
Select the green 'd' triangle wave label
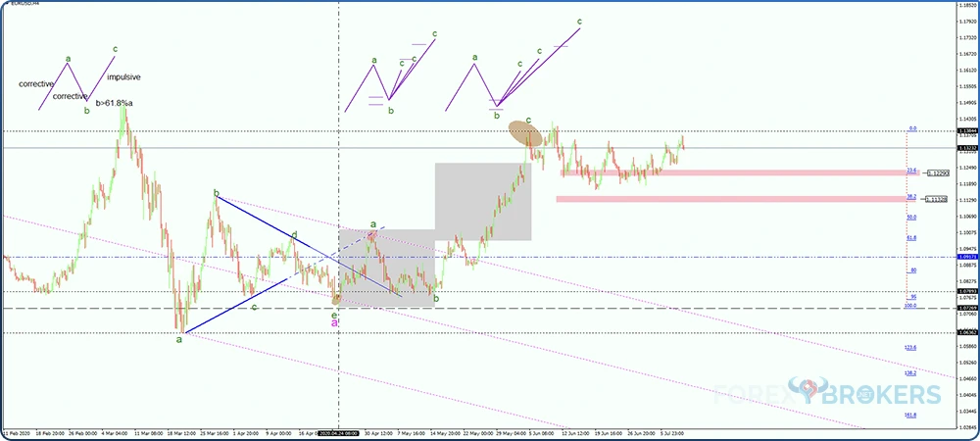(x=293, y=235)
